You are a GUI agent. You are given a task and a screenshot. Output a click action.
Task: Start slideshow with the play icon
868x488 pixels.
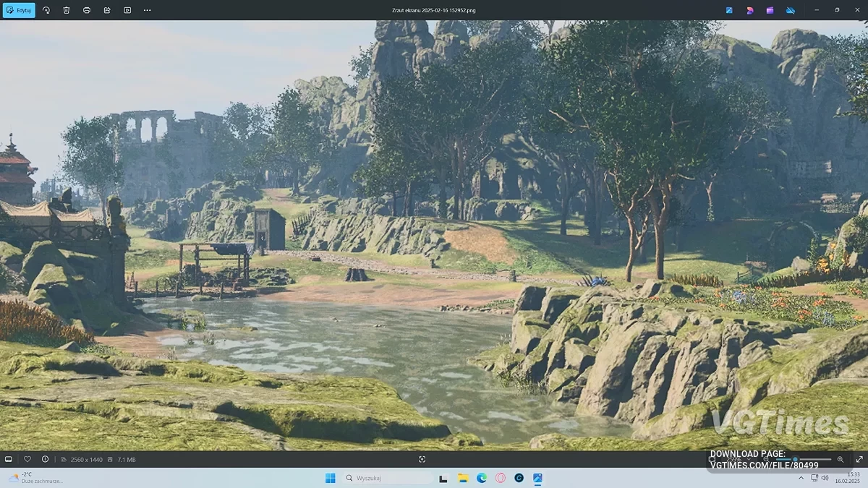click(127, 10)
